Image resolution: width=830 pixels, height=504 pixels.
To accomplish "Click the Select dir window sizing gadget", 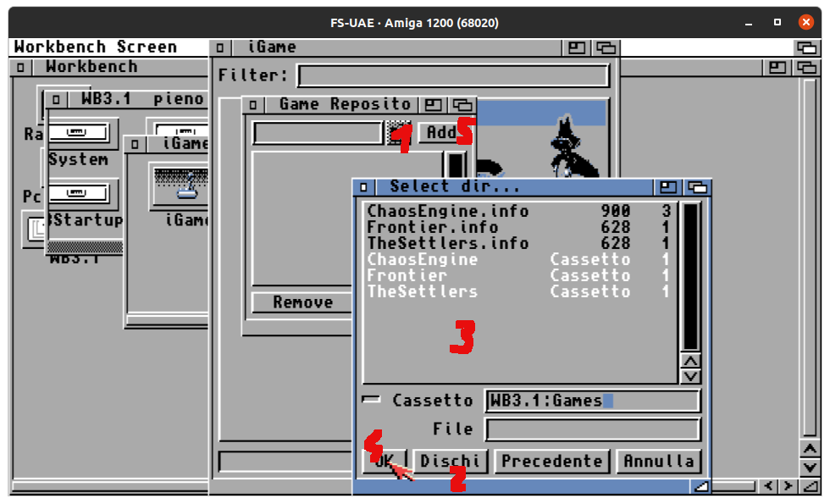I will 701,486.
